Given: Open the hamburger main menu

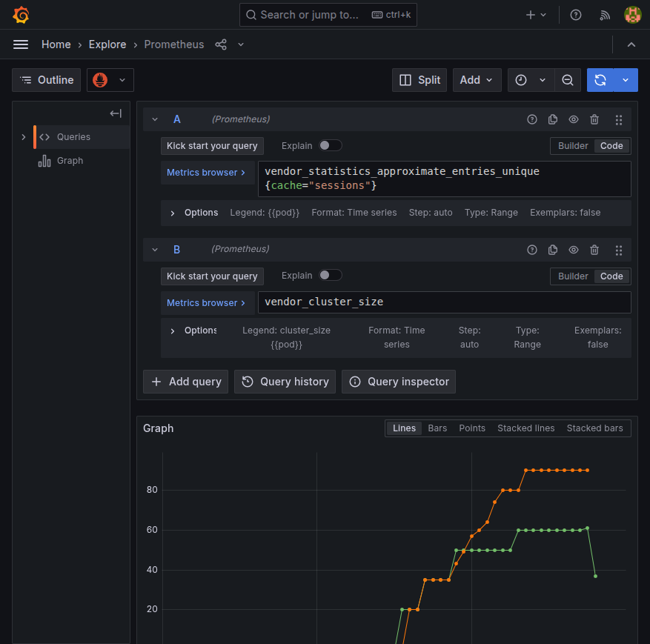Looking at the screenshot, I should click(x=21, y=44).
